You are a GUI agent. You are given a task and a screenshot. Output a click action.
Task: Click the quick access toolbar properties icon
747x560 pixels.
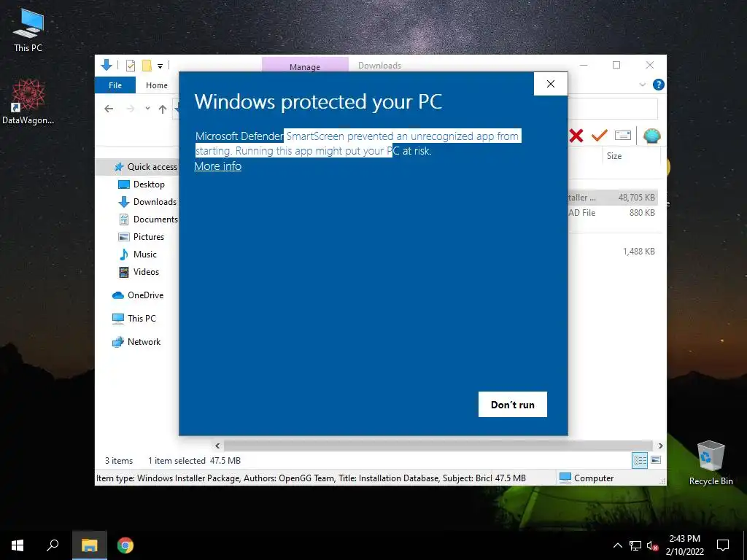coord(130,66)
